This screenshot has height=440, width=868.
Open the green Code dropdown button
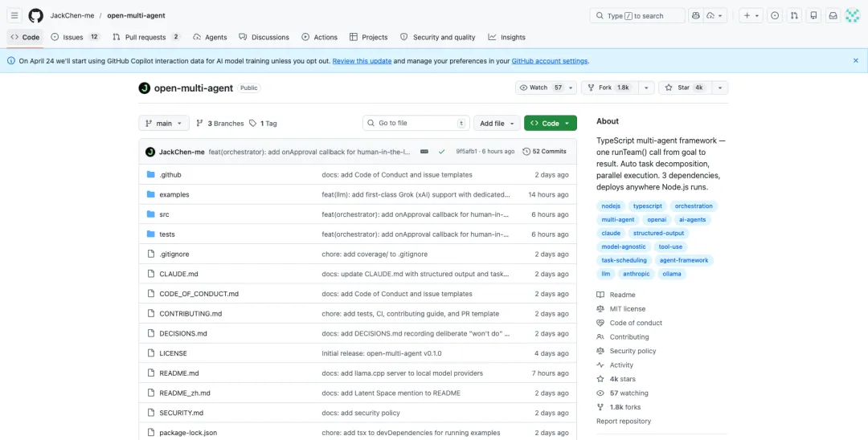coord(551,124)
